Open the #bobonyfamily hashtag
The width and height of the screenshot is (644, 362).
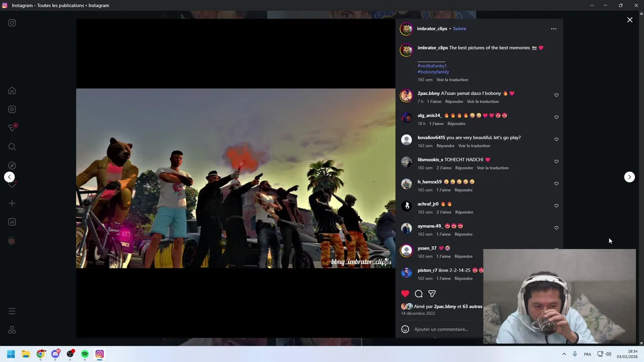(x=433, y=72)
